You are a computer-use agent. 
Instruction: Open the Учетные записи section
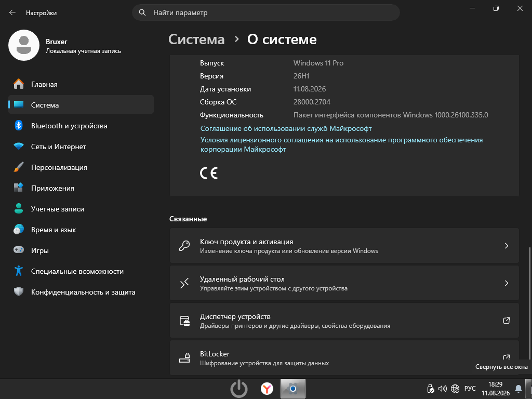point(81,209)
